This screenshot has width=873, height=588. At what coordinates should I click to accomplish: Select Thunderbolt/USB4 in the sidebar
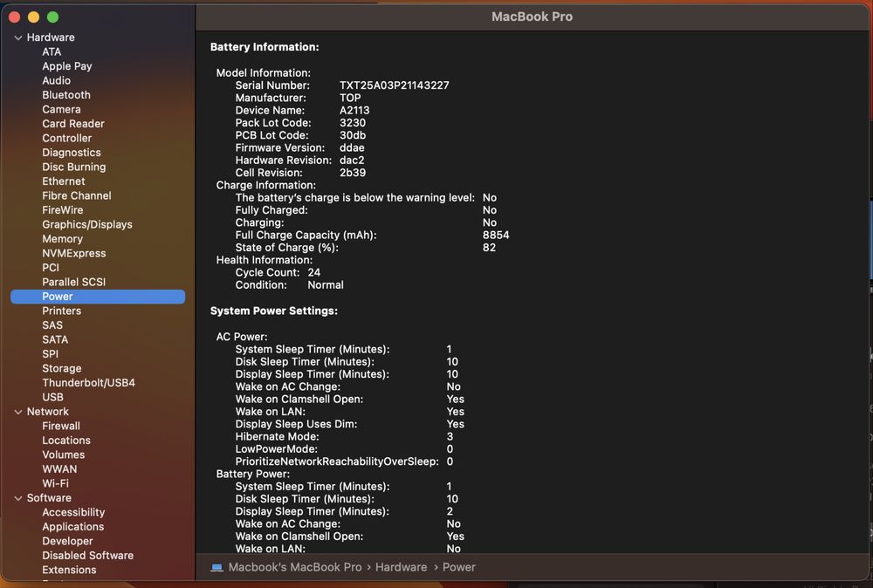88,383
